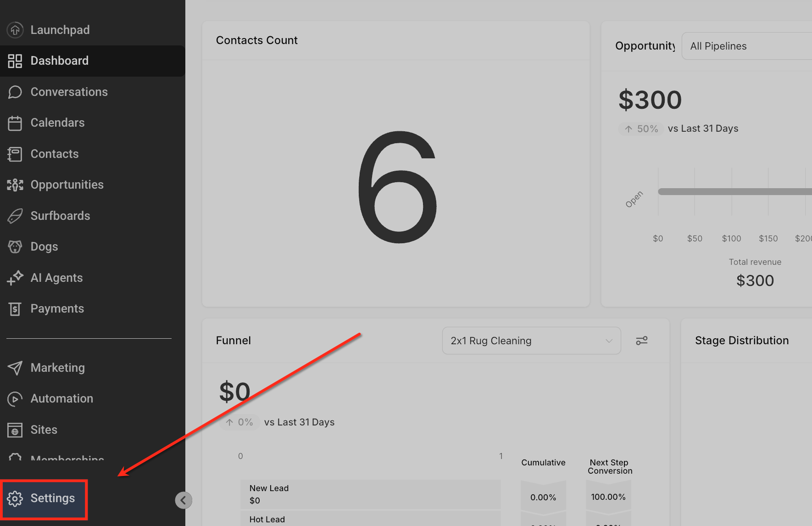
Task: Open the Calendars icon
Action: click(x=15, y=123)
